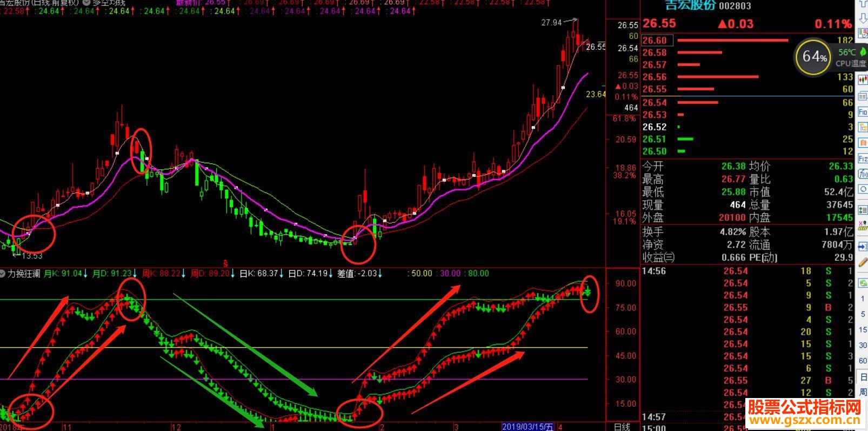The width and height of the screenshot is (868, 431).
Task: Click the 26.58 ask price row
Action: pyautogui.click(x=747, y=52)
